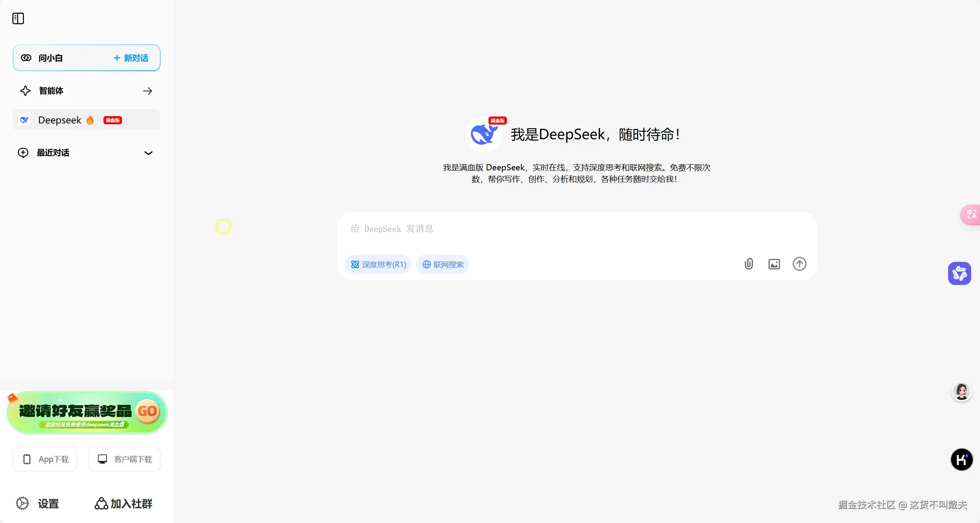Image resolution: width=980 pixels, height=523 pixels.
Task: Click the 加入社群 link
Action: point(123,503)
